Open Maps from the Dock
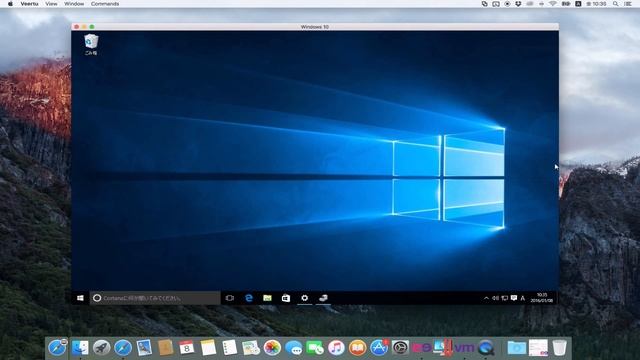The width and height of the screenshot is (640, 360). coord(251,348)
